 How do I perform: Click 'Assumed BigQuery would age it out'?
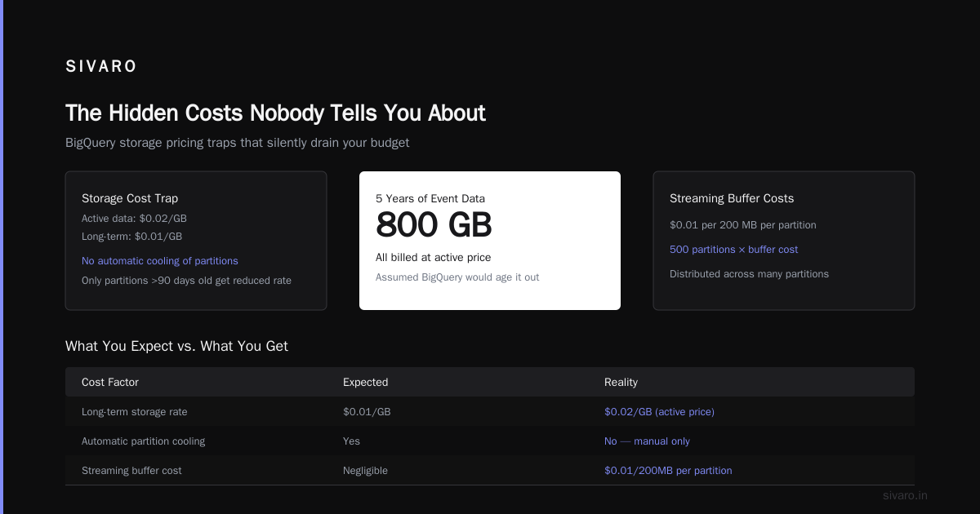click(457, 277)
